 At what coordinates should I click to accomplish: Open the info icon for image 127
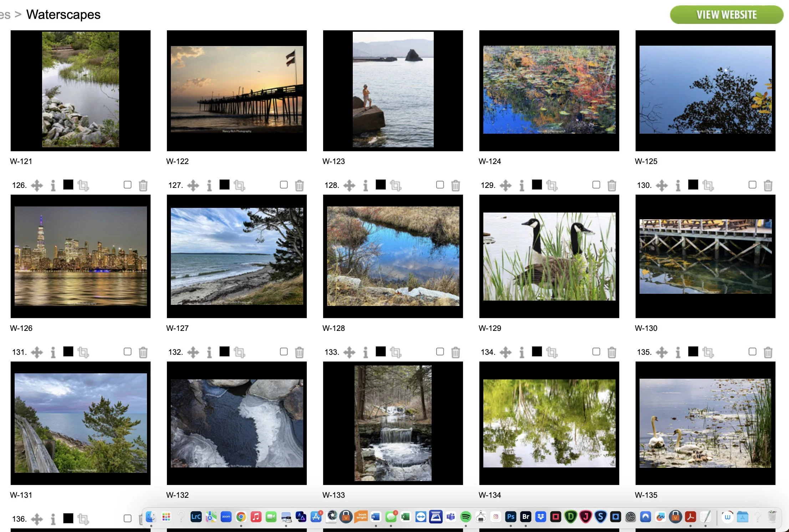tap(209, 185)
